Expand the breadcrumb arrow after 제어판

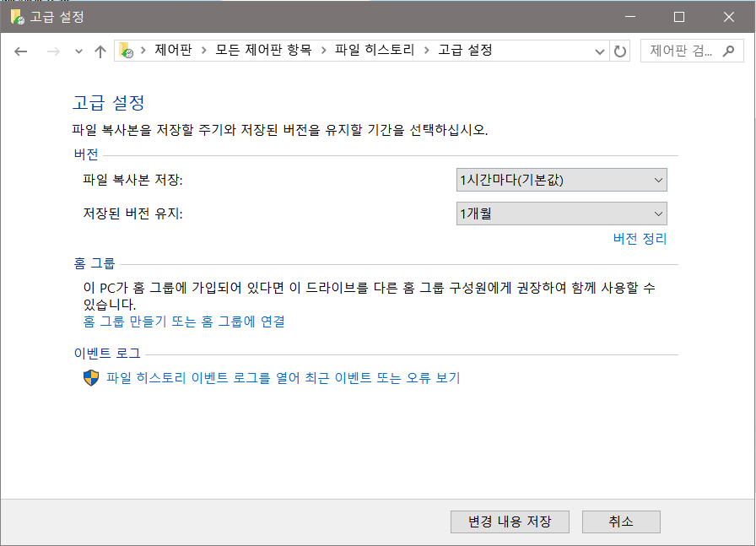[x=205, y=51]
